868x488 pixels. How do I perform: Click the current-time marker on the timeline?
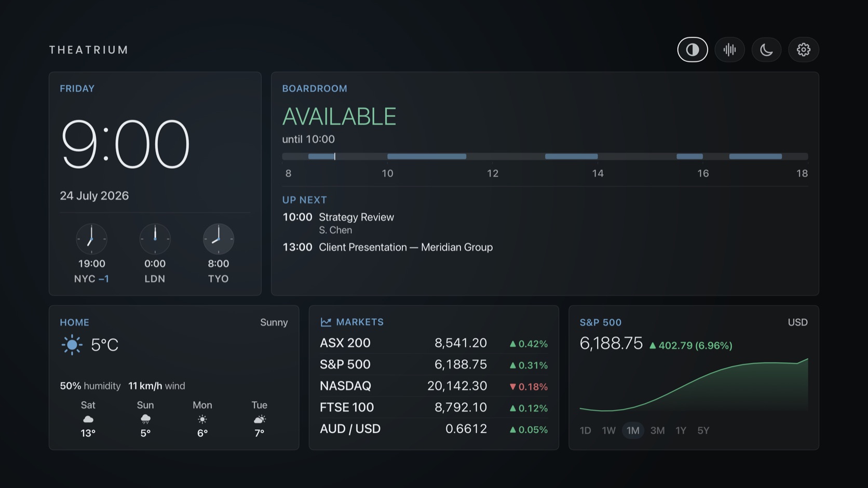[335, 156]
